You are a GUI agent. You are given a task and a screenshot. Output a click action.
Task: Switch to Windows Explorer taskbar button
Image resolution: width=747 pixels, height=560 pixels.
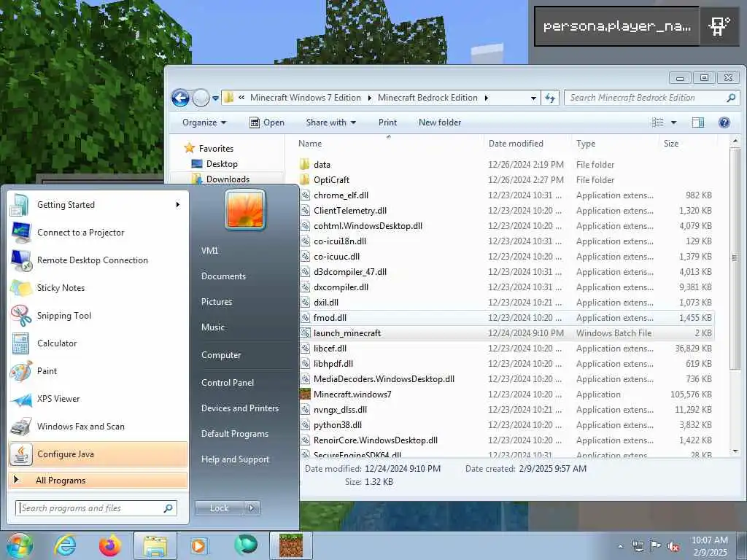click(x=155, y=545)
